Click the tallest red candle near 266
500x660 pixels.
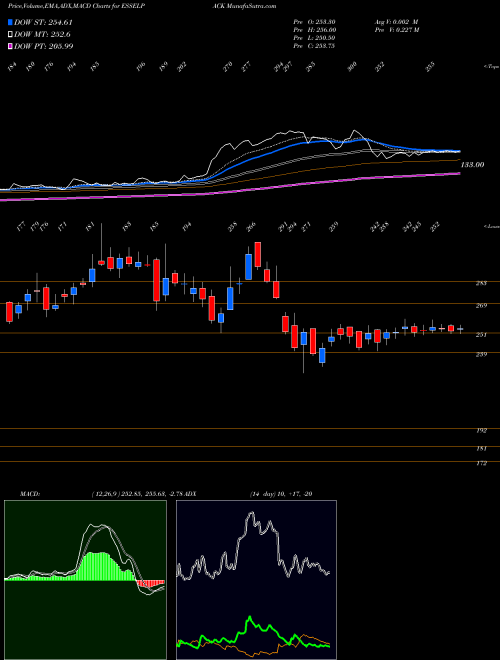tap(258, 254)
